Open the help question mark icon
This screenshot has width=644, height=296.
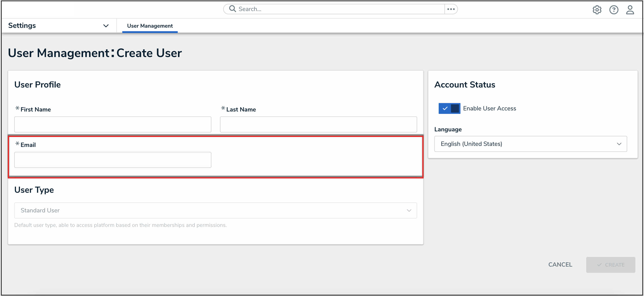[614, 10]
